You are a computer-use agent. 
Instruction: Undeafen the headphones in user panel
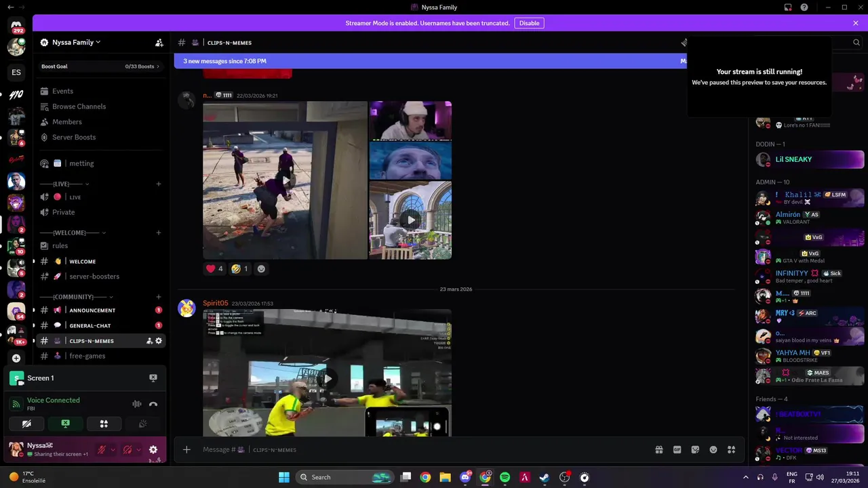[x=127, y=449]
